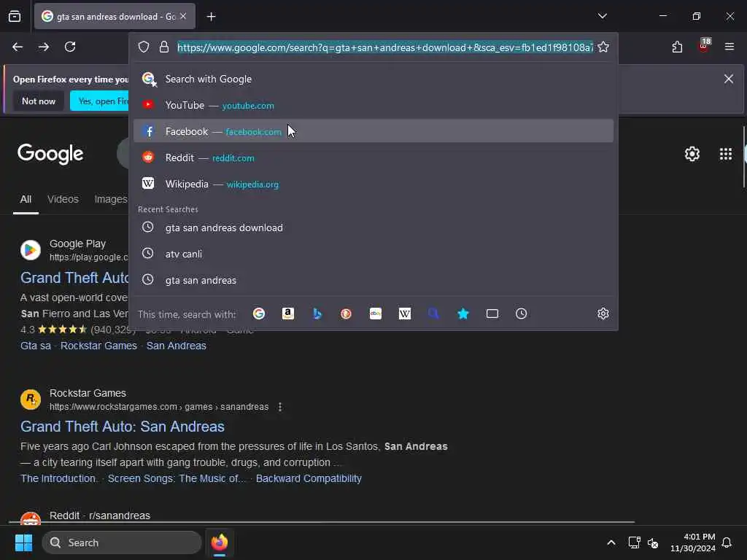Select the Reddit reddit.com suggestion

373,157
